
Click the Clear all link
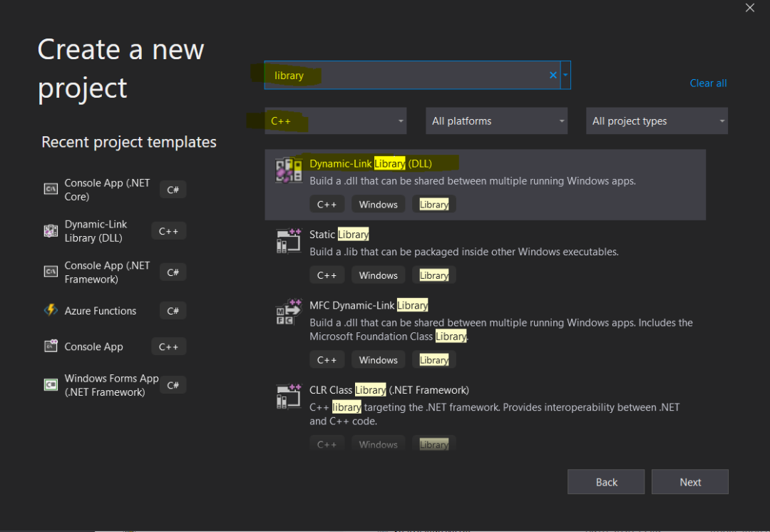(708, 83)
